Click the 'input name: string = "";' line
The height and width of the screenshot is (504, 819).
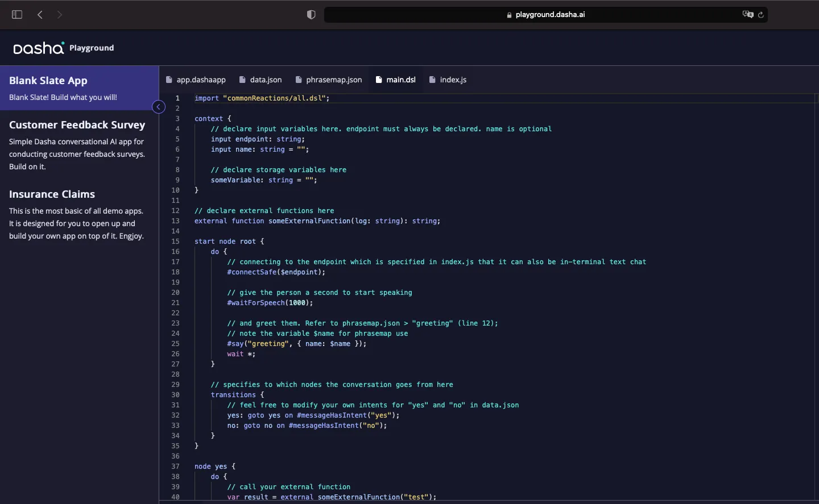pyautogui.click(x=260, y=149)
